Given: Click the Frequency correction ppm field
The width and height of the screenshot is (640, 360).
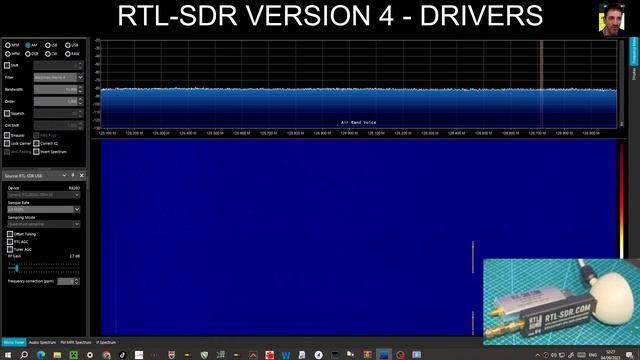Looking at the screenshot, I should (x=66, y=281).
